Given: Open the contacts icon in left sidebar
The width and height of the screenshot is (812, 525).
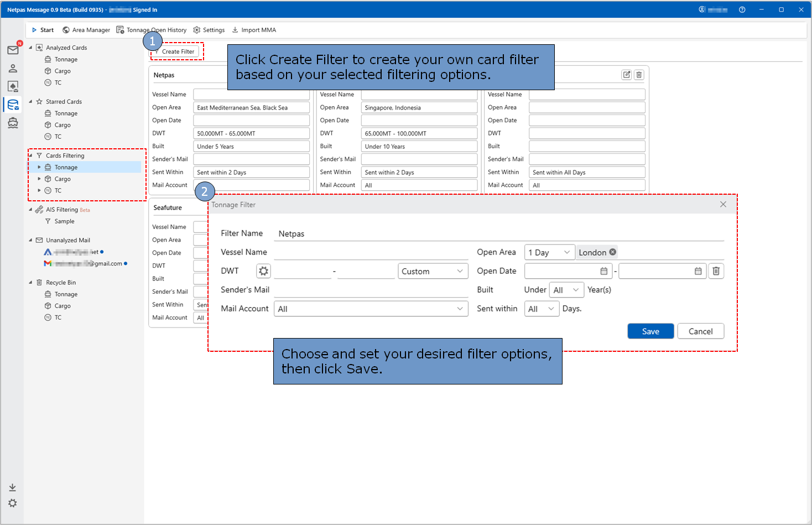Looking at the screenshot, I should [13, 69].
